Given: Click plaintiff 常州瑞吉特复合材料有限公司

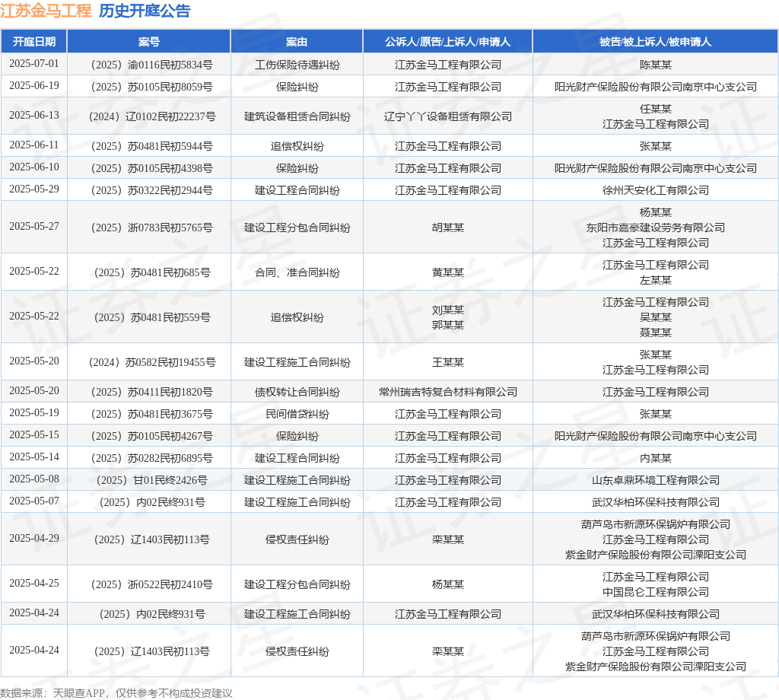Looking at the screenshot, I should [x=447, y=392].
